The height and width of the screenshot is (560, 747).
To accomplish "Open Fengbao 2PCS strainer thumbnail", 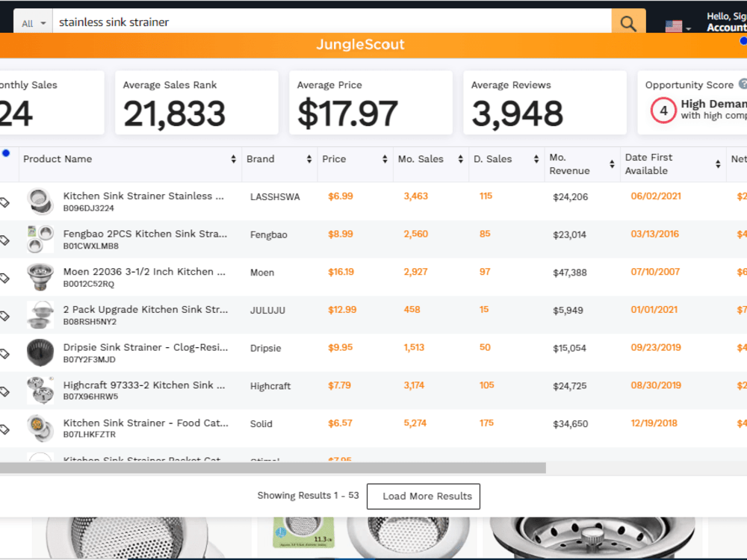I will (40, 239).
